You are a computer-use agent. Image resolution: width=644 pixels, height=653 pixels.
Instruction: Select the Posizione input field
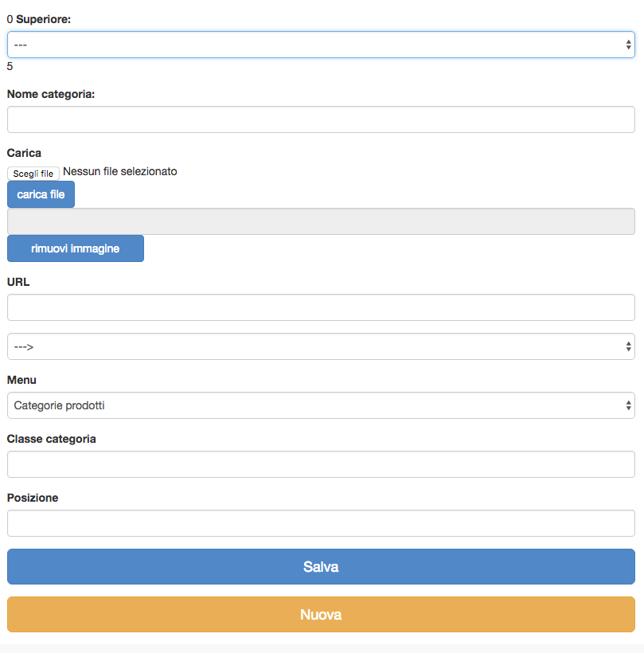click(x=321, y=523)
